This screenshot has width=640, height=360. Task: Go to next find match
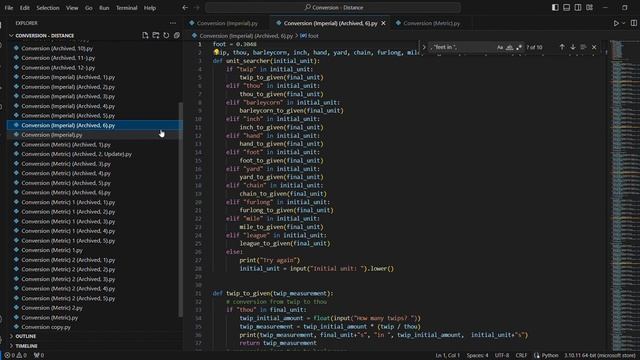573,47
